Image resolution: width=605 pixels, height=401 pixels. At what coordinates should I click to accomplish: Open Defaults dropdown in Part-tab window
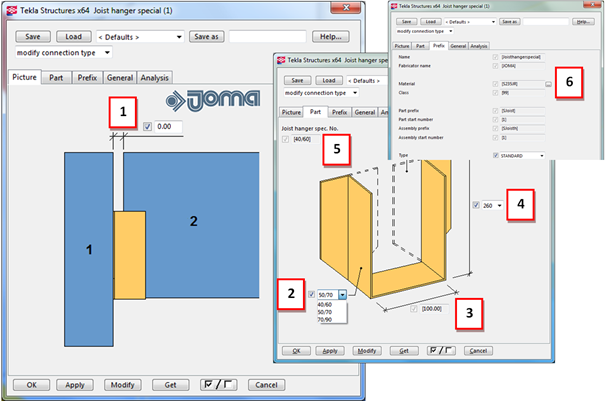tap(367, 81)
